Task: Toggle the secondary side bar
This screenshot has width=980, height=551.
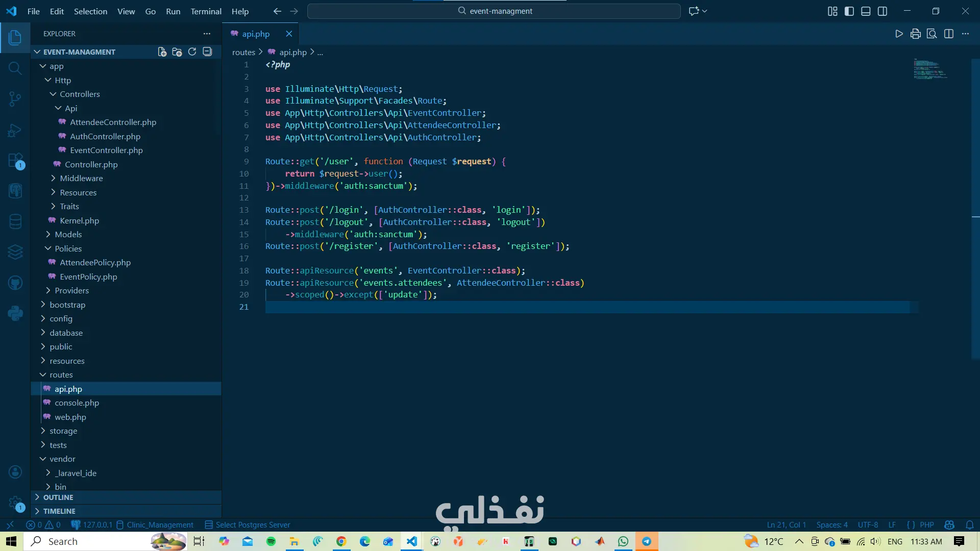Action: pos(883,11)
